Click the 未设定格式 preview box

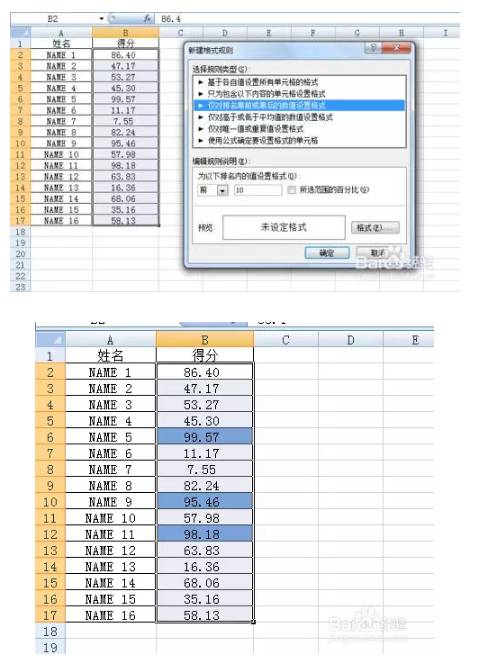coord(284,227)
